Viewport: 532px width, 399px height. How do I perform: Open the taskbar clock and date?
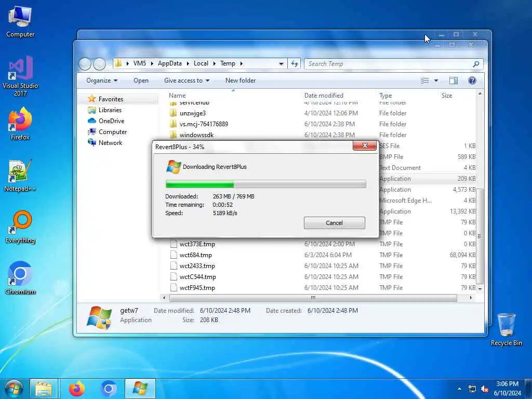[x=507, y=389]
